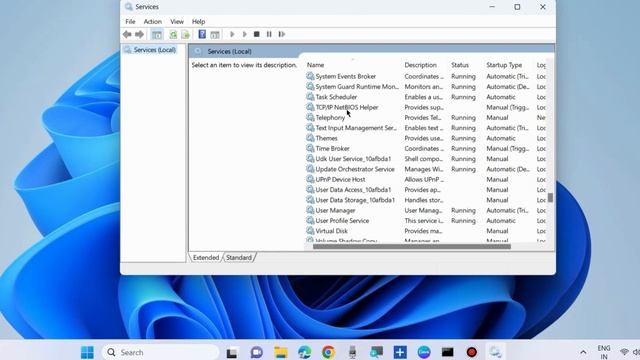Select the Udk User Service_10afbda1 row

pyautogui.click(x=353, y=159)
